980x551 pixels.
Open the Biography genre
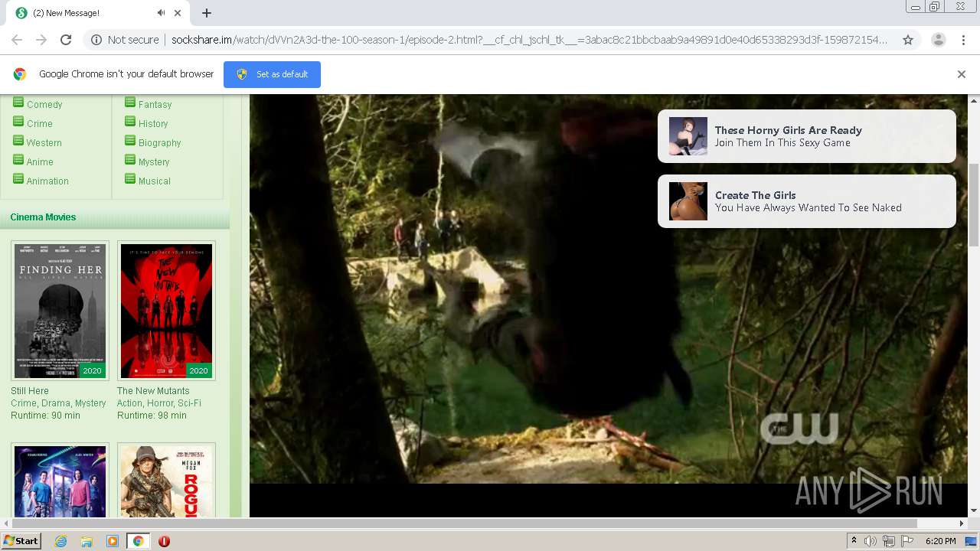click(x=159, y=142)
